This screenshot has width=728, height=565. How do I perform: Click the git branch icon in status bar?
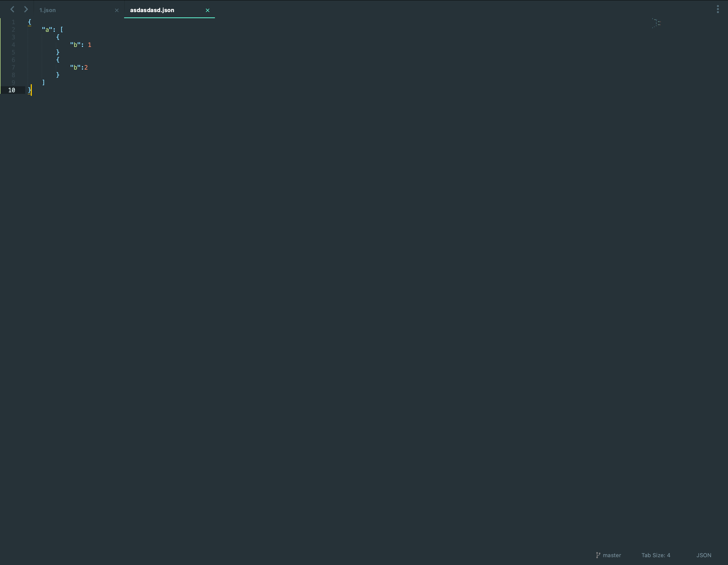pos(598,555)
